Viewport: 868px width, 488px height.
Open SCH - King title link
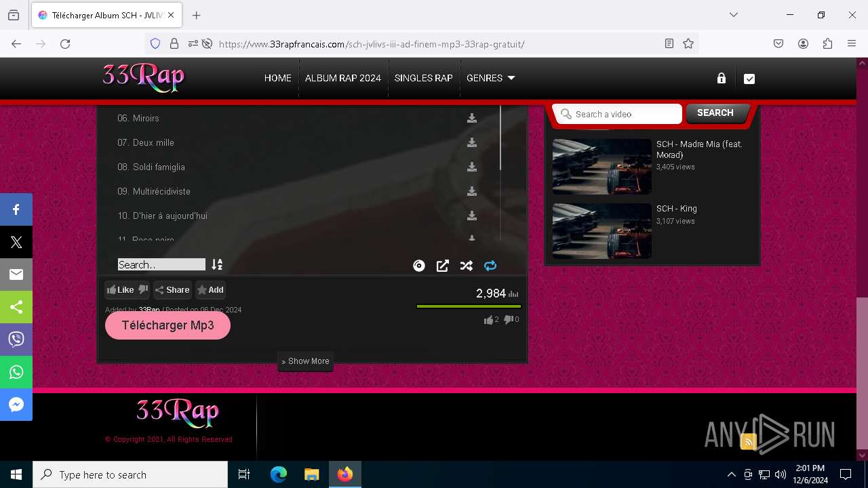[x=676, y=209]
